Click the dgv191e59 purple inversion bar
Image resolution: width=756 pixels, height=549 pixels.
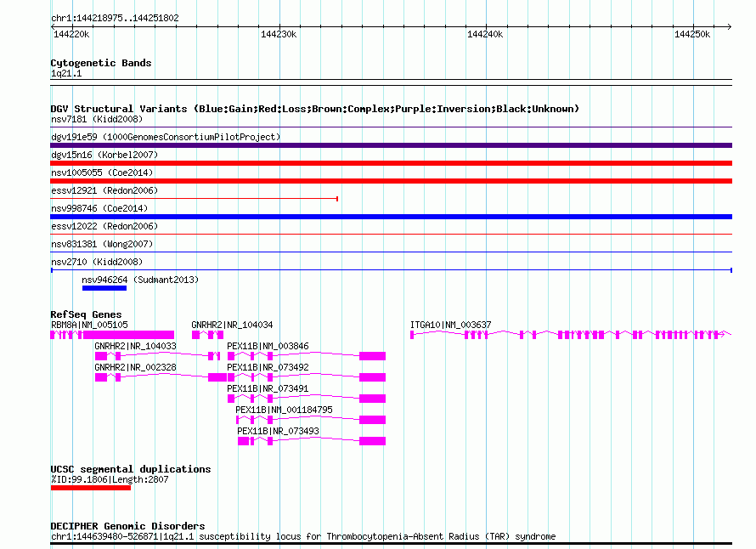pos(391,145)
